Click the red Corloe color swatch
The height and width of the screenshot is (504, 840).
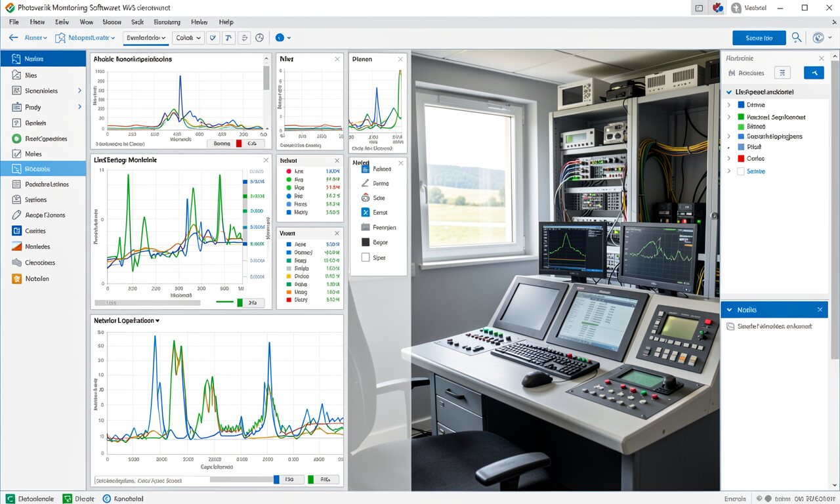[741, 158]
